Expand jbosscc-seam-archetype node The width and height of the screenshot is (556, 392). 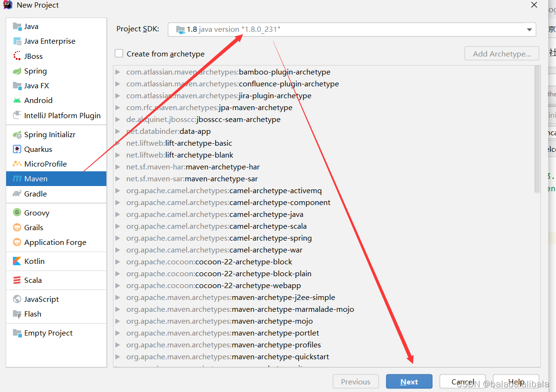[118, 120]
